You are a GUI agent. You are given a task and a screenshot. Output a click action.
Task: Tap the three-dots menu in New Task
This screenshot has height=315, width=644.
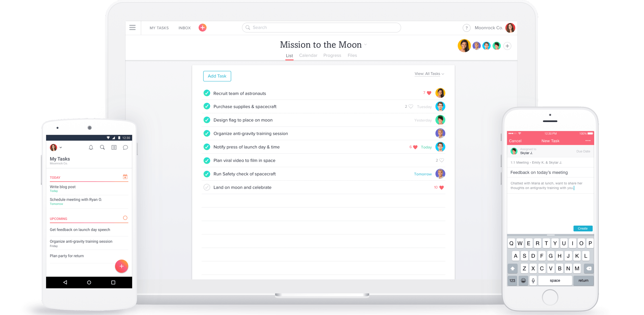tap(588, 141)
